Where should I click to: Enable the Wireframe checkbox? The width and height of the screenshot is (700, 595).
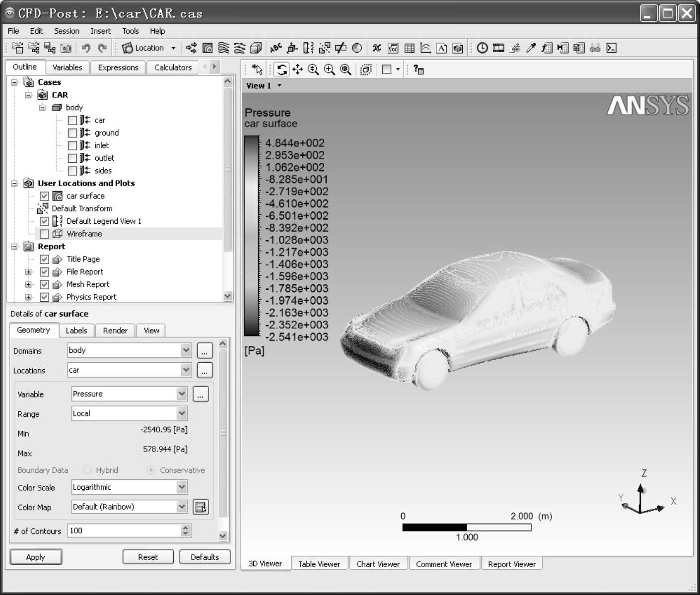[x=44, y=234]
